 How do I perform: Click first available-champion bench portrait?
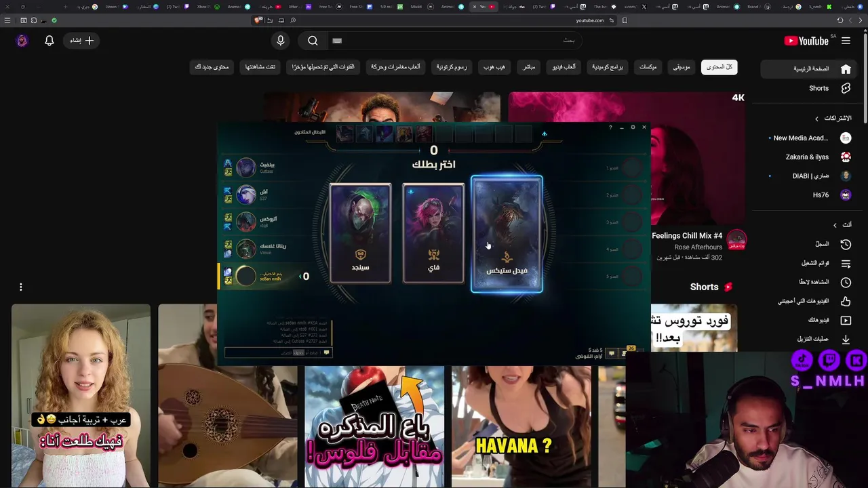[x=344, y=134]
